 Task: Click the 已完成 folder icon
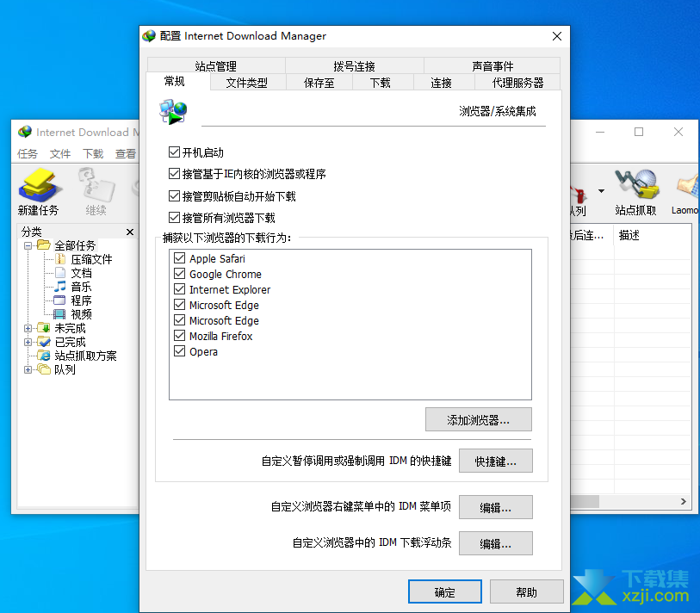(44, 342)
